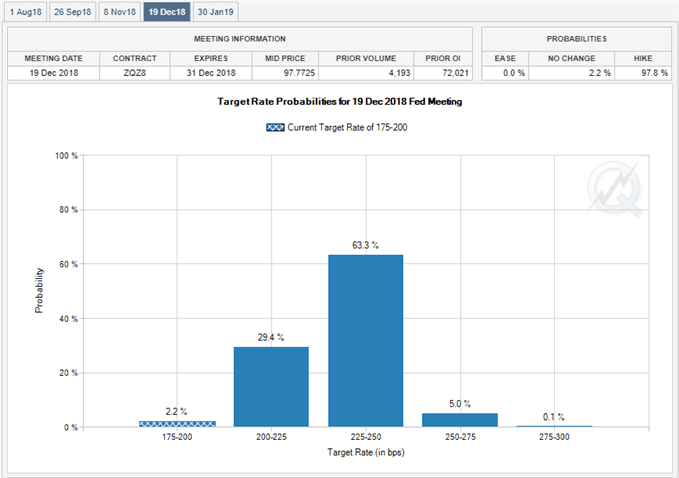Click the legend text 'Current Target Rate of 175-200'
Screen dimensions: 679x478
(x=347, y=127)
